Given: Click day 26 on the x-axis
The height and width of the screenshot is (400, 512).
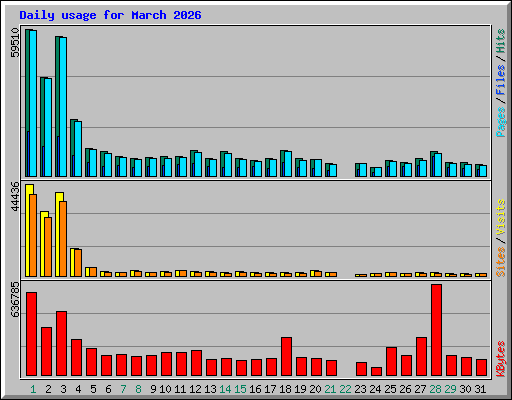Looking at the screenshot, I should coord(405,389).
